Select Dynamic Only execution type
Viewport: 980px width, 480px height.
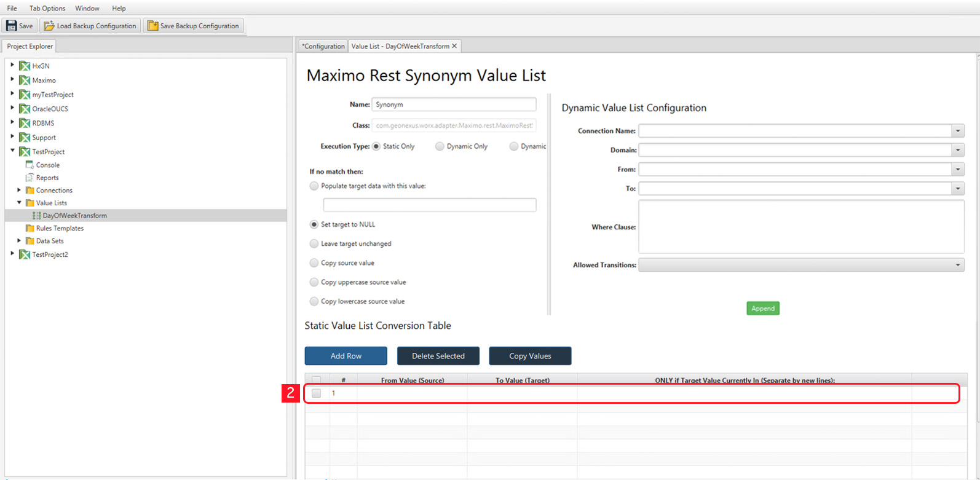pyautogui.click(x=440, y=146)
